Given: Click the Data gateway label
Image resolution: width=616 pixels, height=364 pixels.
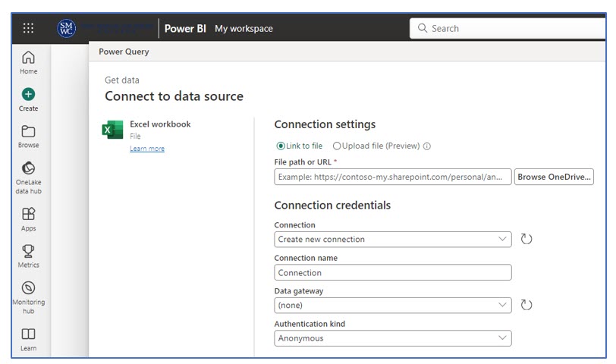Looking at the screenshot, I should click(299, 291).
